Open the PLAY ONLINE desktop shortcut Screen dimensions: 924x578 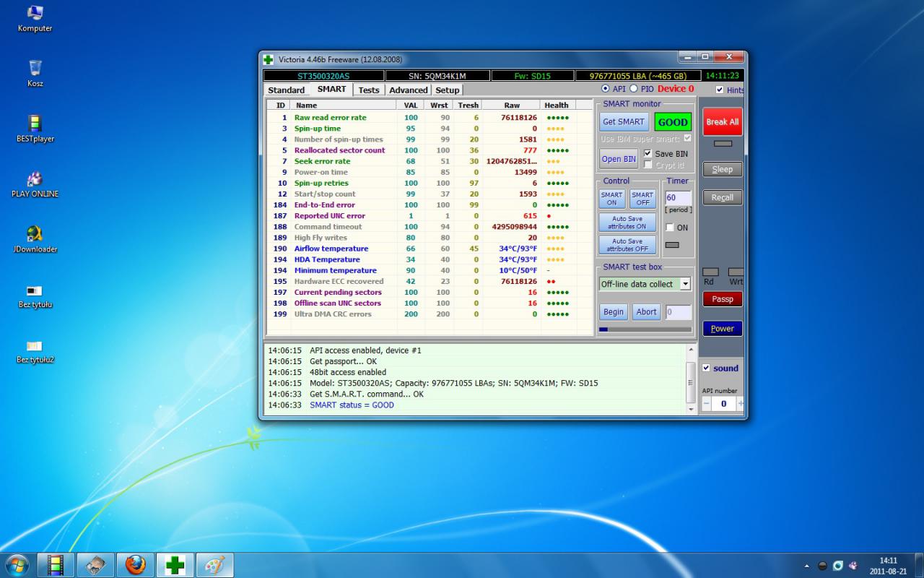tap(35, 184)
